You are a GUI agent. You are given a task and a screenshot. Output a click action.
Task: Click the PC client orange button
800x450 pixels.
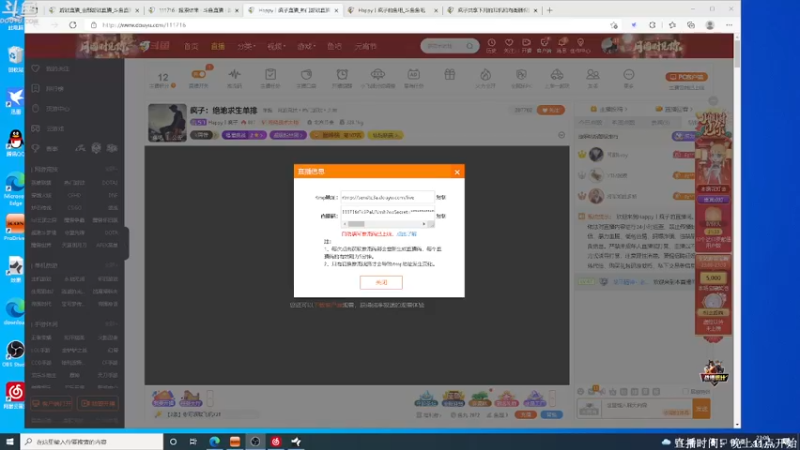(x=686, y=77)
